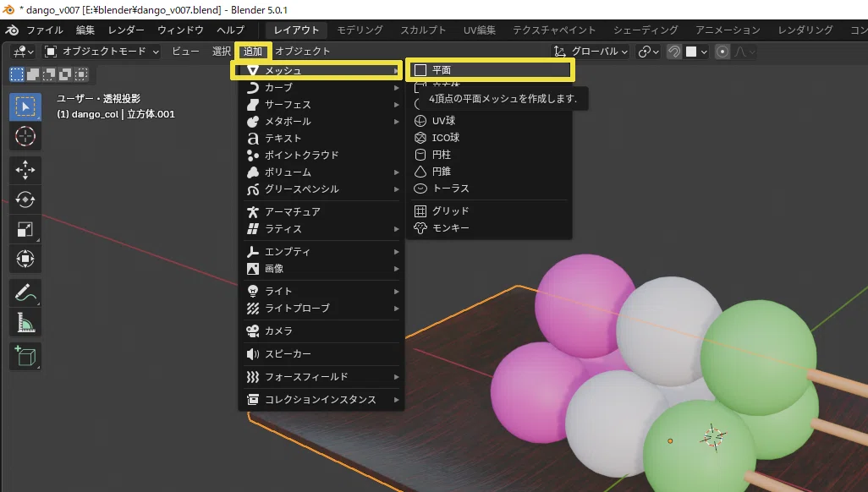The height and width of the screenshot is (492, 868).
Task: Set selection mode to invert
Action: 65,74
